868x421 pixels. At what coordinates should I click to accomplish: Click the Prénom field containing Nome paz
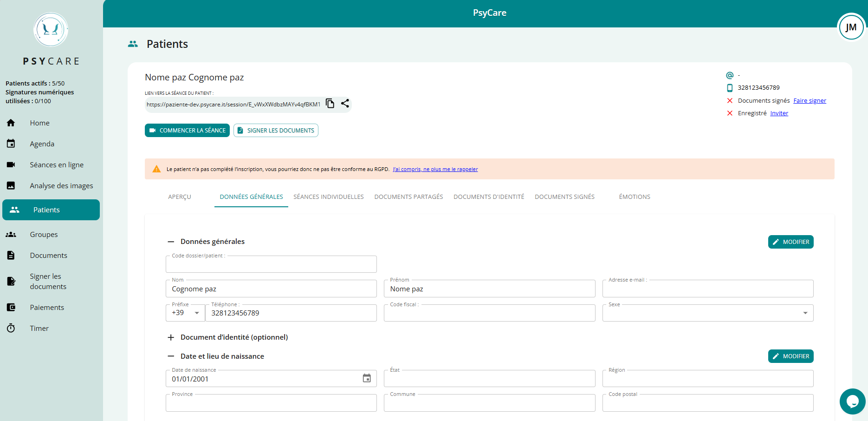click(x=489, y=289)
